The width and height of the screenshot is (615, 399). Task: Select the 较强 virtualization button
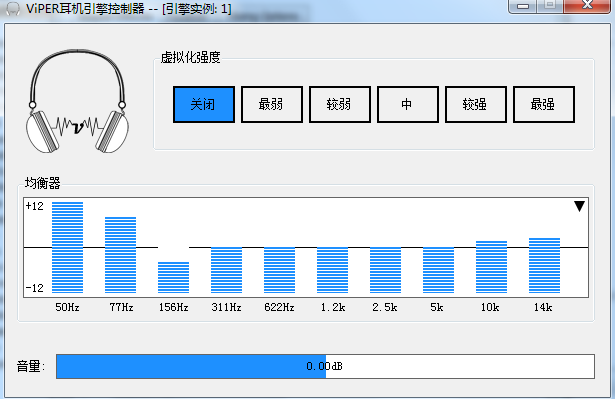[476, 105]
